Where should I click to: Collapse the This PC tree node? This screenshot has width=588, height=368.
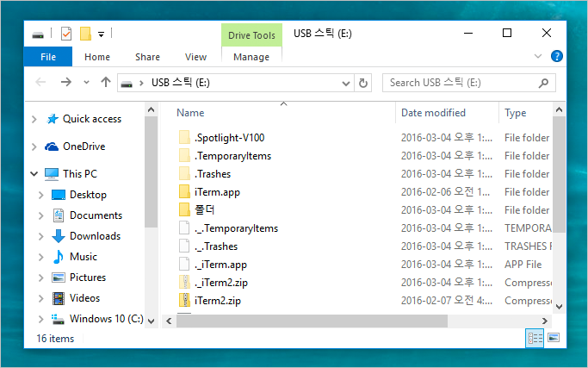pos(34,173)
